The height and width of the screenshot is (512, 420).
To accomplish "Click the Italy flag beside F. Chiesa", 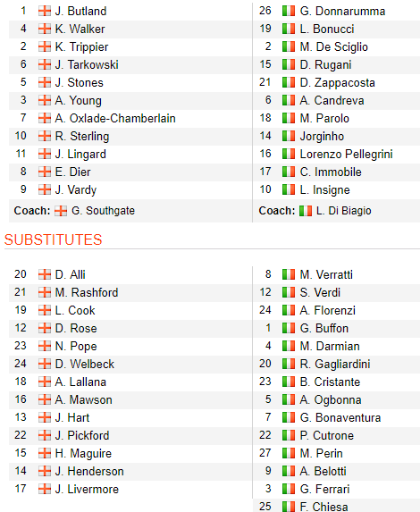I will (x=289, y=507).
